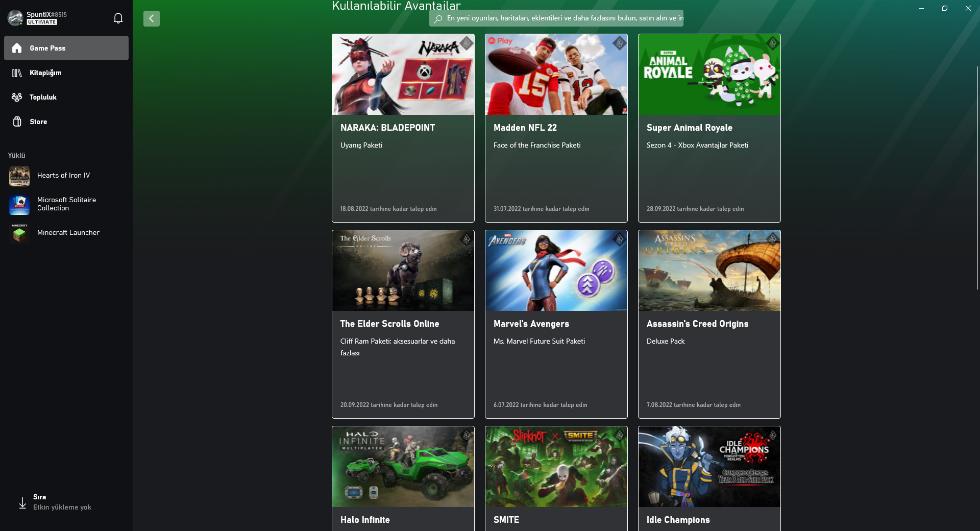The height and width of the screenshot is (531, 980).
Task: Open the Halo Infinite perk artwork
Action: coord(403,467)
